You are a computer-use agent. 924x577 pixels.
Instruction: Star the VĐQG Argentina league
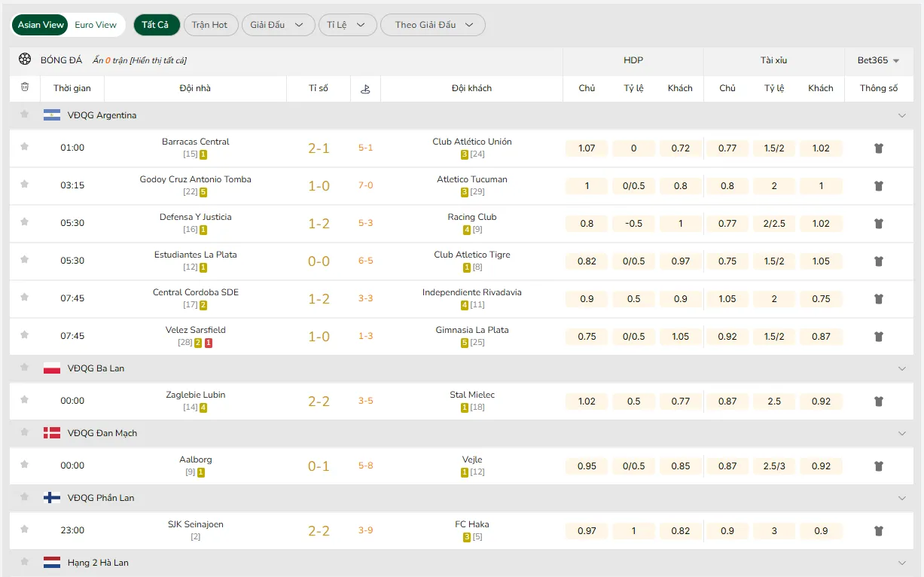pos(24,114)
